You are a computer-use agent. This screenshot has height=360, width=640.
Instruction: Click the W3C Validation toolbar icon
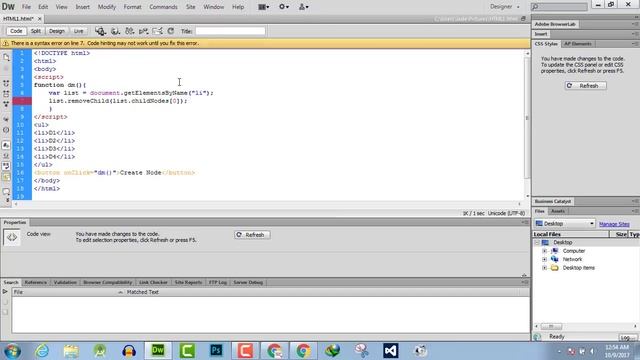click(143, 31)
